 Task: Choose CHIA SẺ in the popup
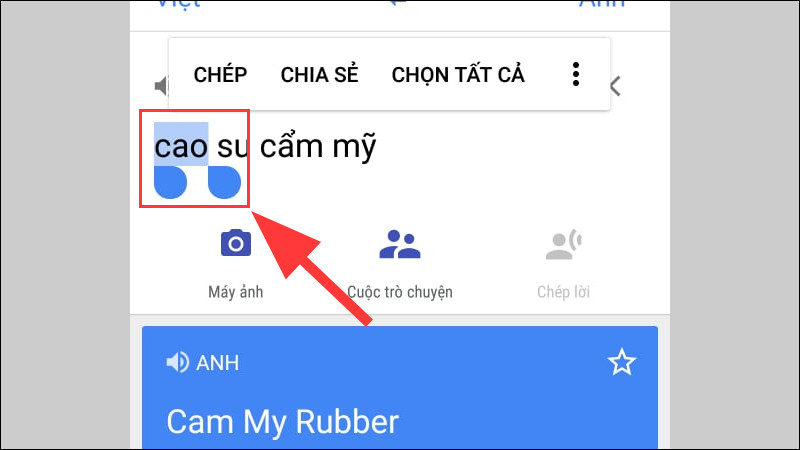(319, 74)
